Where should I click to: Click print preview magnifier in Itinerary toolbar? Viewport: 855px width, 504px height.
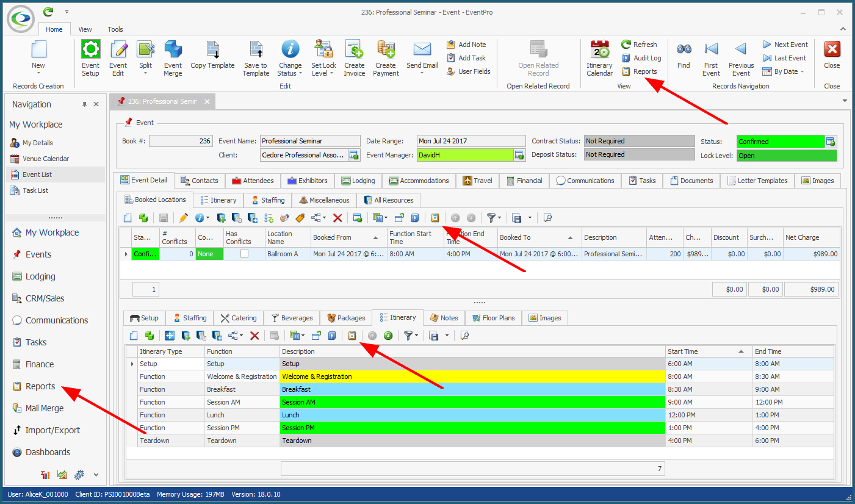point(464,336)
